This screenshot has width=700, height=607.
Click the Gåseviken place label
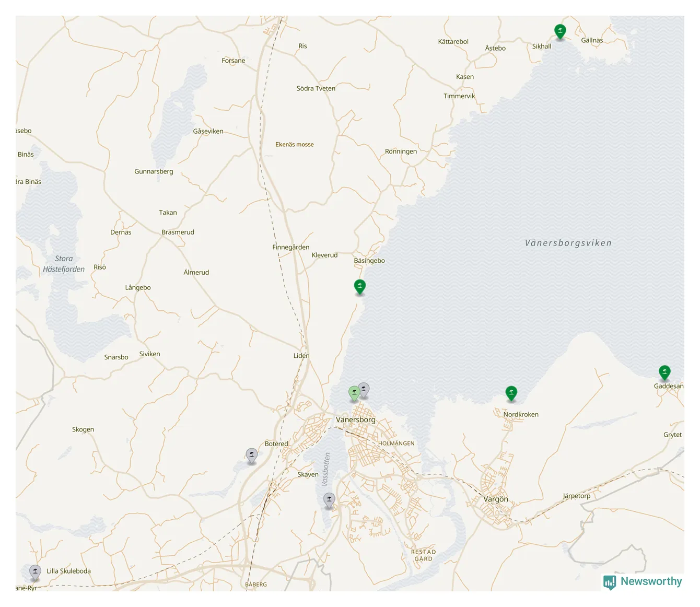(x=208, y=131)
